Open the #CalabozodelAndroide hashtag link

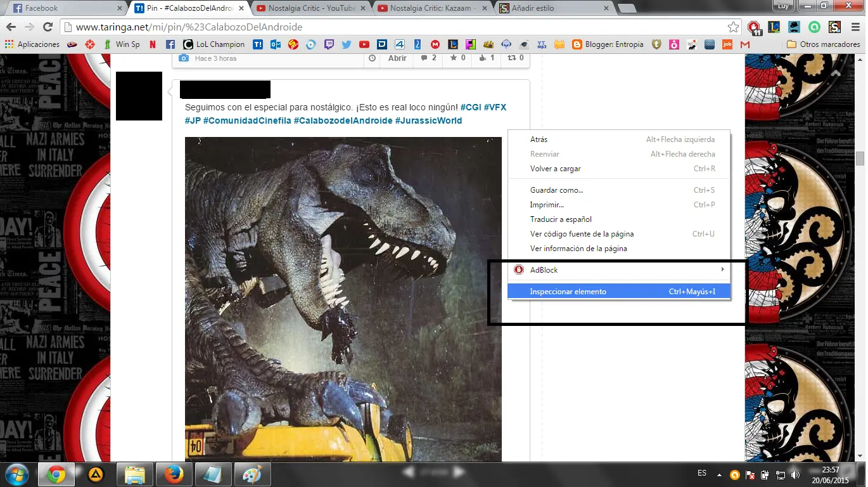tap(343, 120)
